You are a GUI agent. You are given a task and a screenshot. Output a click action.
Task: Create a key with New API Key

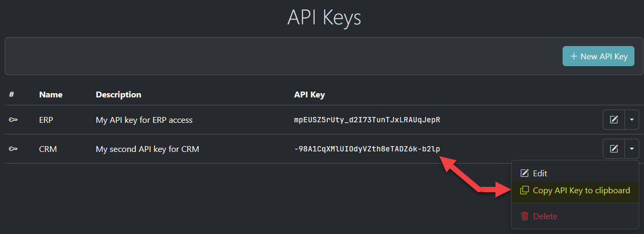[599, 57]
